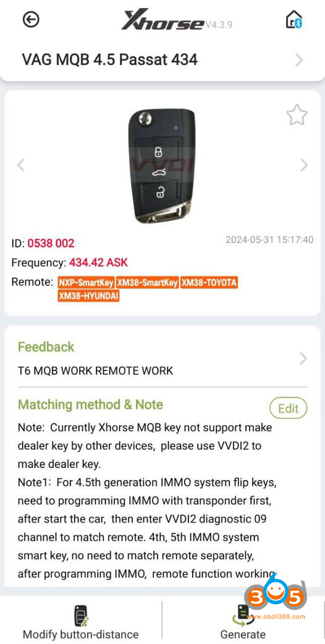Open the Modify button-distance tab label
This screenshot has height=644, width=325.
(x=81, y=635)
